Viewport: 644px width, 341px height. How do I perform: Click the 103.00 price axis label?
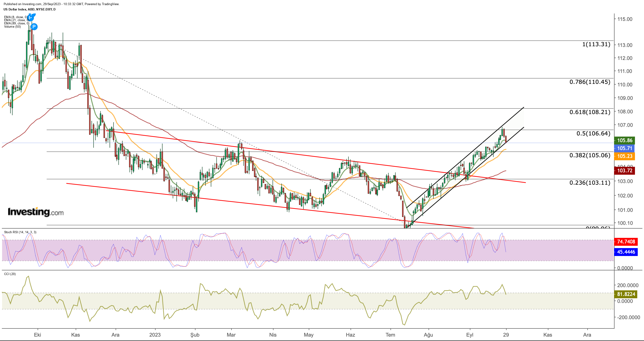tap(625, 181)
